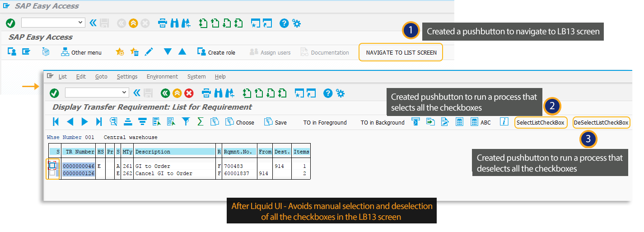Click NAVIGATE TO LIST SCREEN pushbutton
Viewport: 644px width, 232px height.
(x=401, y=52)
